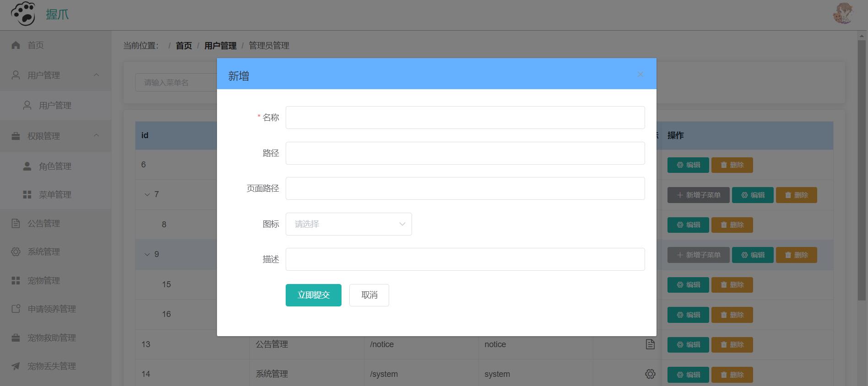Click the document icon beside 公告管理 in the sidebar

(x=16, y=223)
